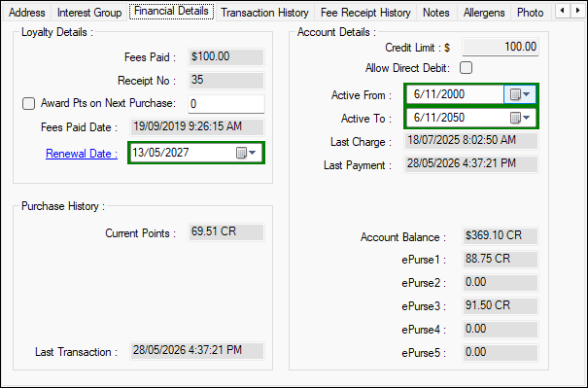Click the ePurse4 value 0.00
This screenshot has height=388, width=588.
[x=501, y=330]
